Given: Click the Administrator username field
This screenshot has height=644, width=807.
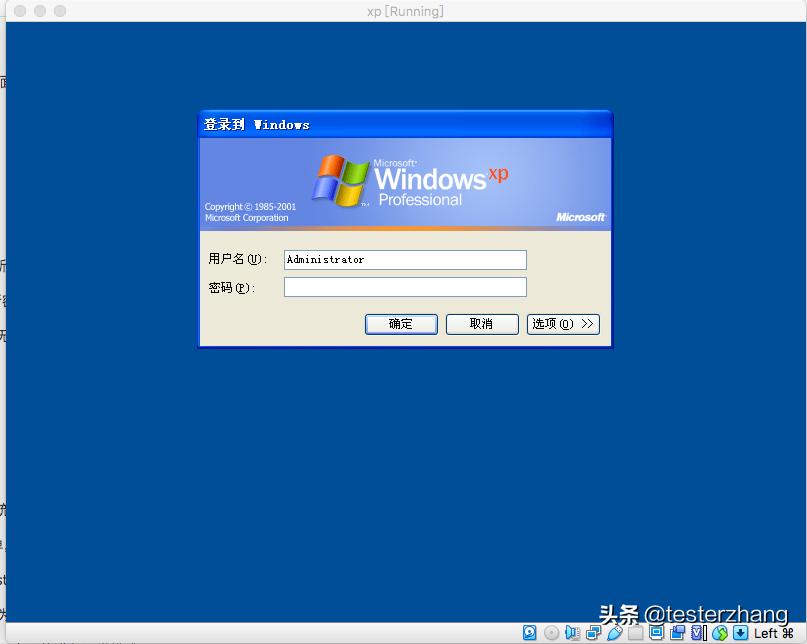Looking at the screenshot, I should coord(404,260).
